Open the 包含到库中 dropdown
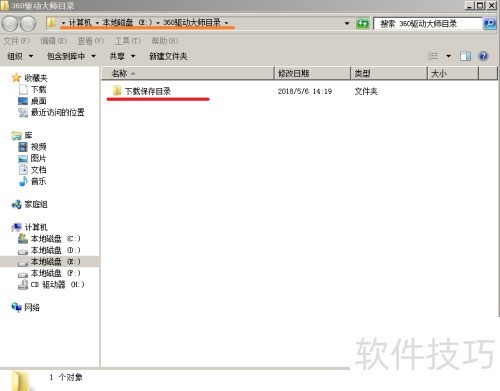The image size is (500, 391). pos(71,56)
